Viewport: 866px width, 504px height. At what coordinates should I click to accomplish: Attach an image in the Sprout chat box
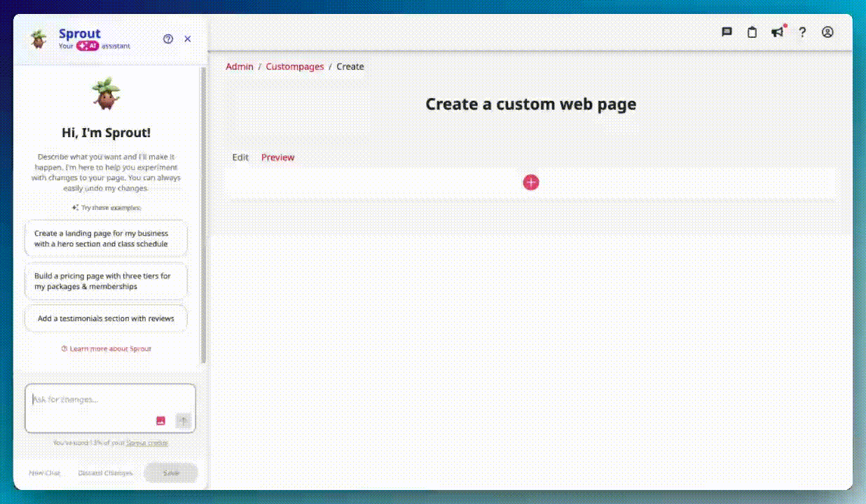(160, 420)
